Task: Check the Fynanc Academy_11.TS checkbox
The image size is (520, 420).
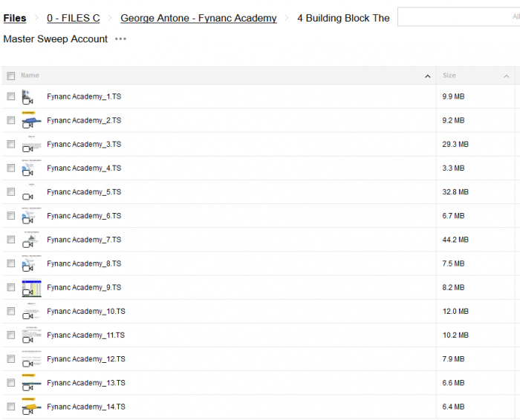Action: point(11,335)
